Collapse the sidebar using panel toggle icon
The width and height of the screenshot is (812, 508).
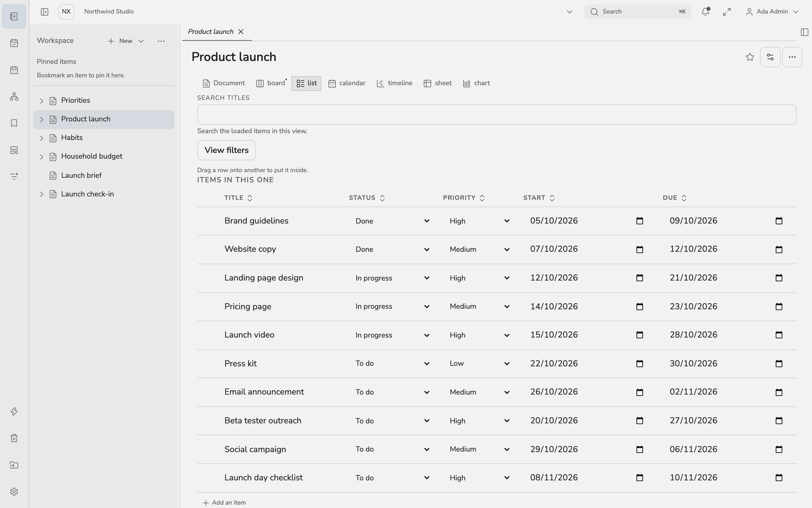[x=45, y=12]
